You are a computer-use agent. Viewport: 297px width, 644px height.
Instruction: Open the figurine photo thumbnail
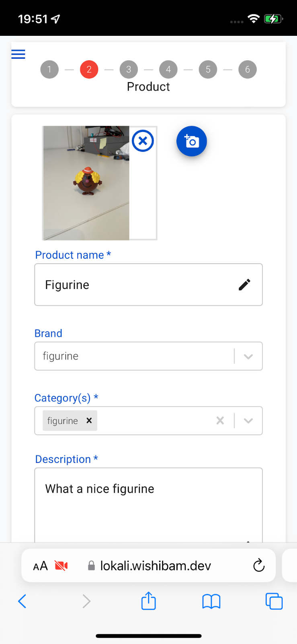(x=86, y=183)
